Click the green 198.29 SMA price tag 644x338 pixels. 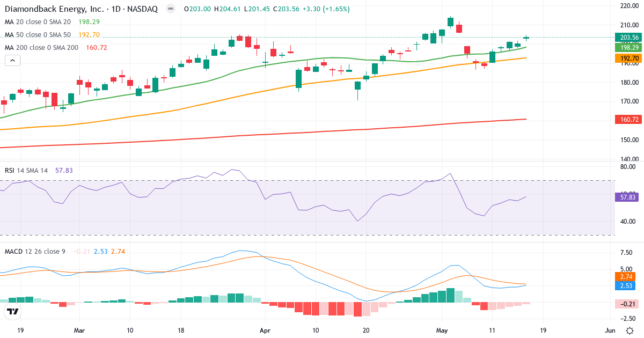click(x=627, y=48)
